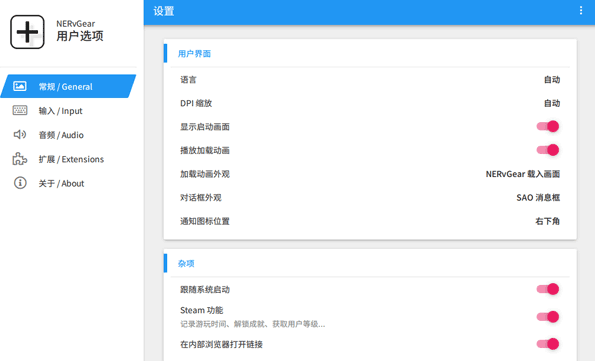This screenshot has width=595, height=361.
Task: Click the 用户界面 section header
Action: (x=194, y=54)
